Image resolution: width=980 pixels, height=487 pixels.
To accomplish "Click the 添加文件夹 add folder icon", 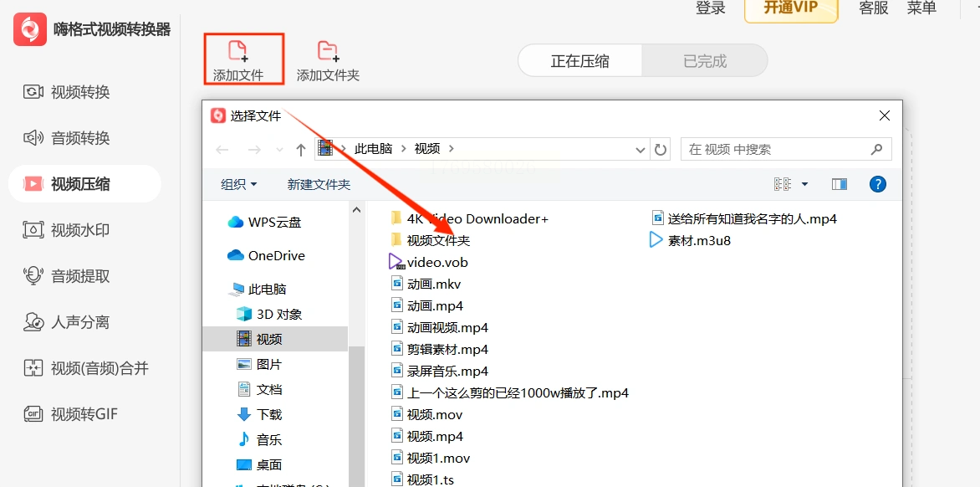I will tap(328, 51).
